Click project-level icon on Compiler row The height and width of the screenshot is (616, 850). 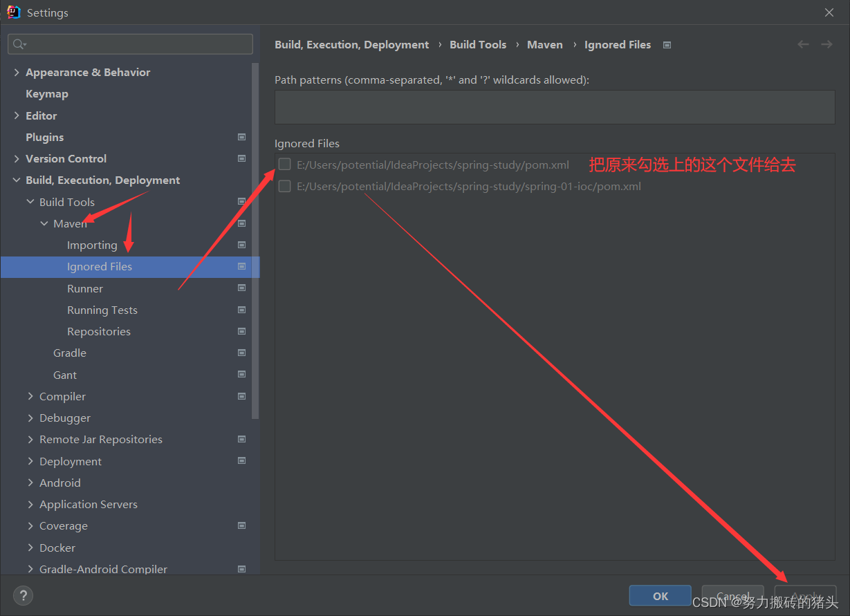tap(241, 396)
